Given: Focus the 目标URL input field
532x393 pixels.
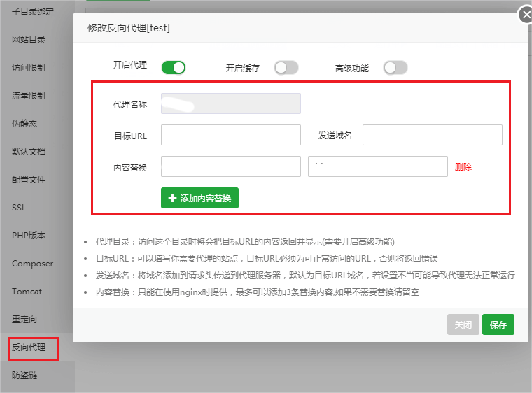Looking at the screenshot, I should [x=231, y=135].
